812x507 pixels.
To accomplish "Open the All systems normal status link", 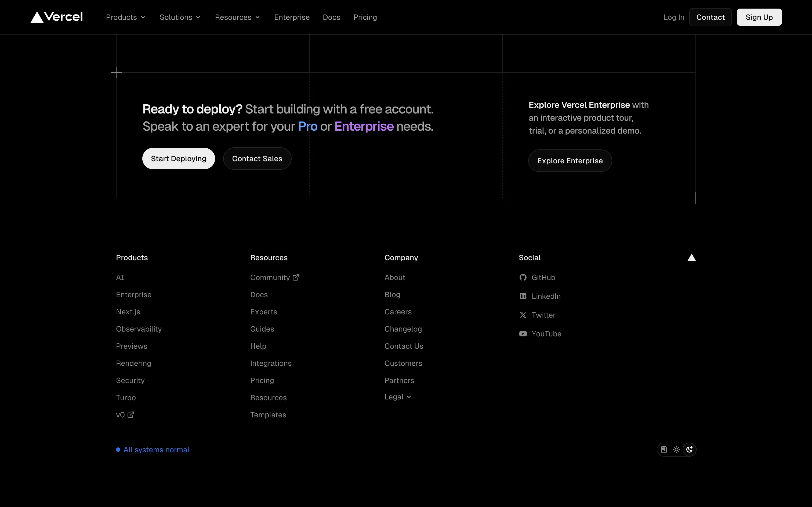I will point(156,450).
